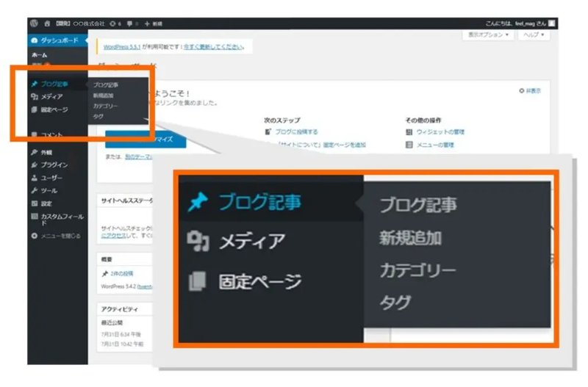Click the 今すぐ更新してください update link
Image resolution: width=588 pixels, height=387 pixels.
pos(214,47)
